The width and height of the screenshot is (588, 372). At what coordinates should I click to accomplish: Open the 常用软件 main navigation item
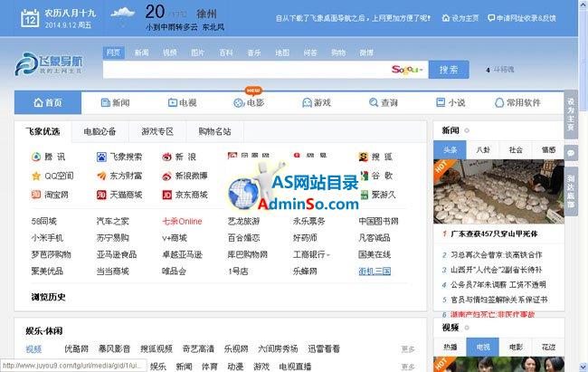(x=517, y=102)
